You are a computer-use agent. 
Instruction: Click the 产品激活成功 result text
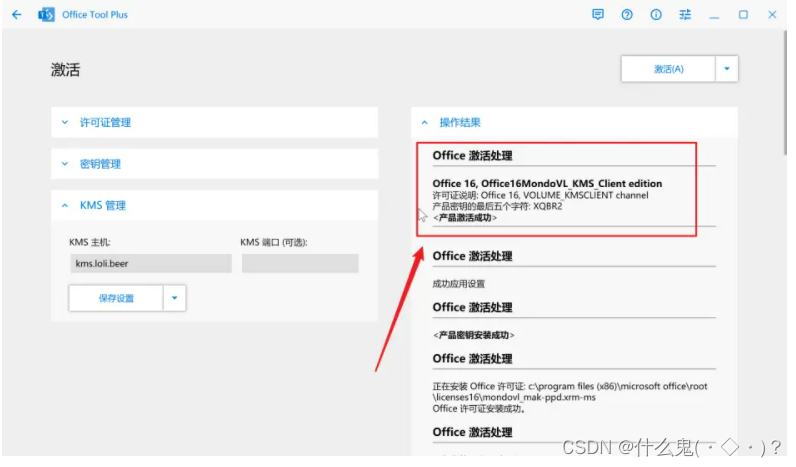click(x=465, y=218)
